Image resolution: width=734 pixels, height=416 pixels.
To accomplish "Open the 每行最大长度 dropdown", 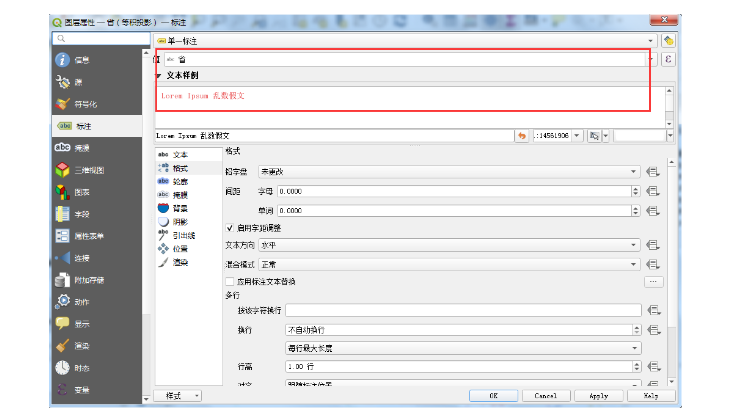I will pyautogui.click(x=463, y=348).
